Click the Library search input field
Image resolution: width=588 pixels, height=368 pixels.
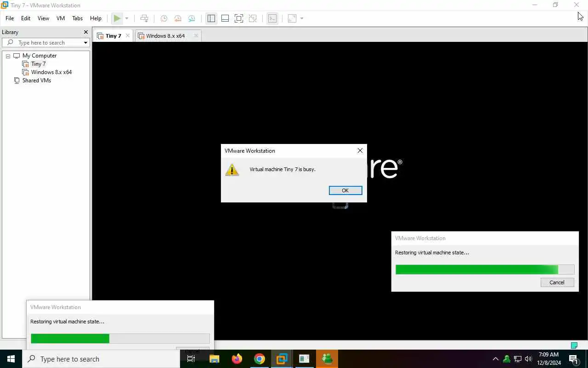tap(46, 42)
